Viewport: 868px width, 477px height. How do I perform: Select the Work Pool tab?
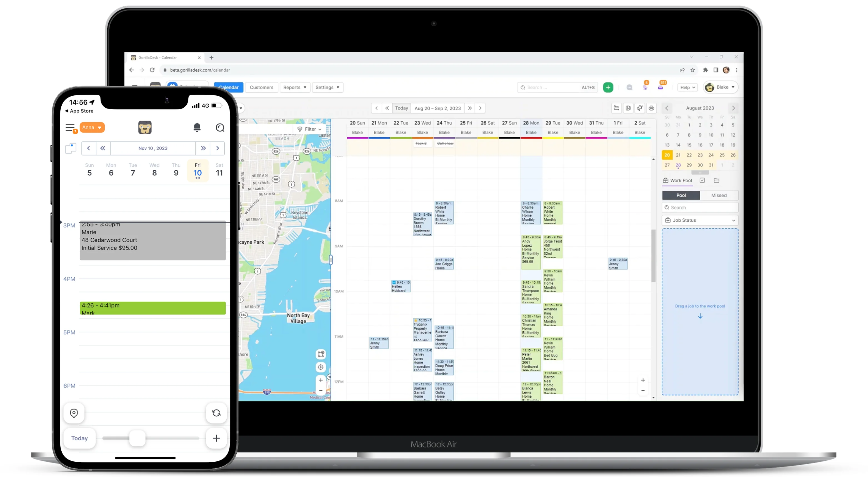point(677,181)
